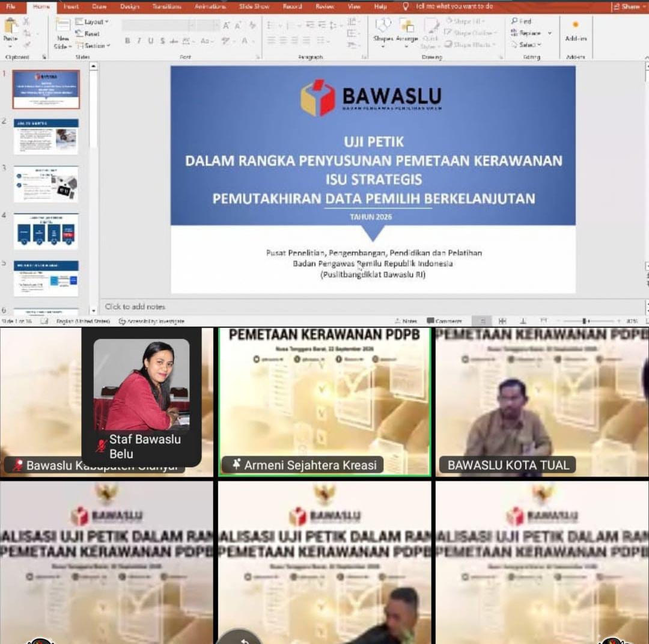The image size is (649, 644).
Task: Switch to the Animations tab
Action: pyautogui.click(x=210, y=6)
